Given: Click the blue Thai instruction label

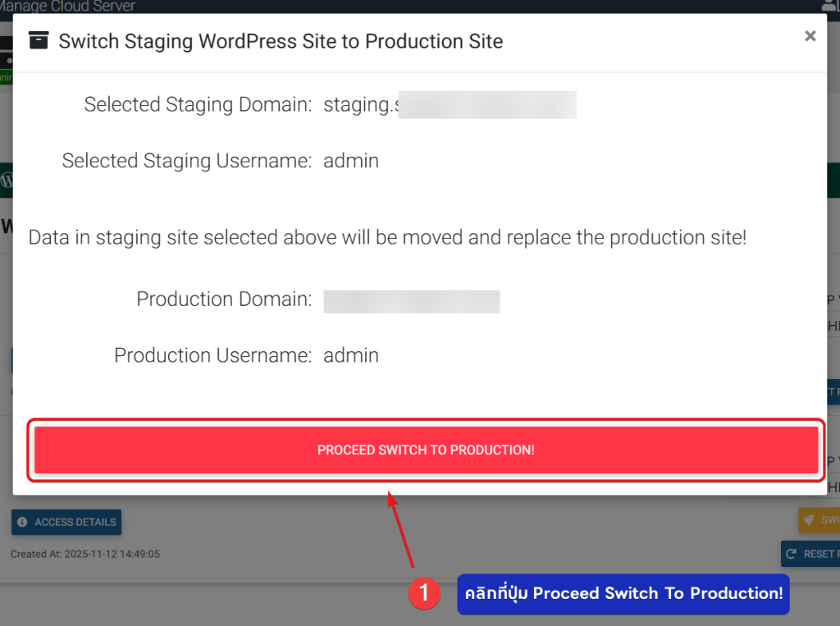Looking at the screenshot, I should click(623, 593).
